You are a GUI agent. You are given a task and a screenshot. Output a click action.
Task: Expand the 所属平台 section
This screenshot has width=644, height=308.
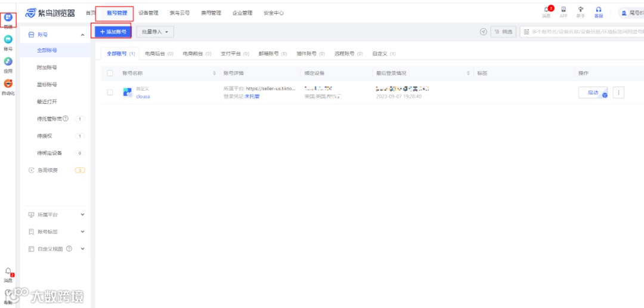(82, 215)
